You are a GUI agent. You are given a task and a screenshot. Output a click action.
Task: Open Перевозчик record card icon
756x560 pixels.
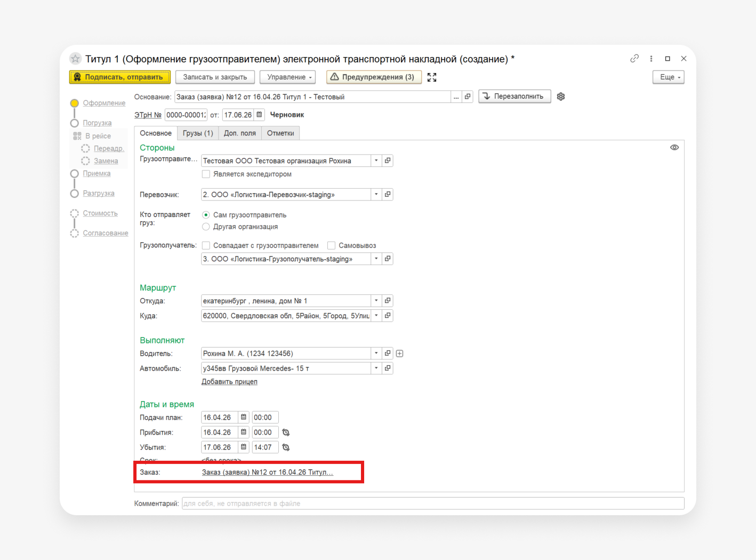(x=388, y=195)
